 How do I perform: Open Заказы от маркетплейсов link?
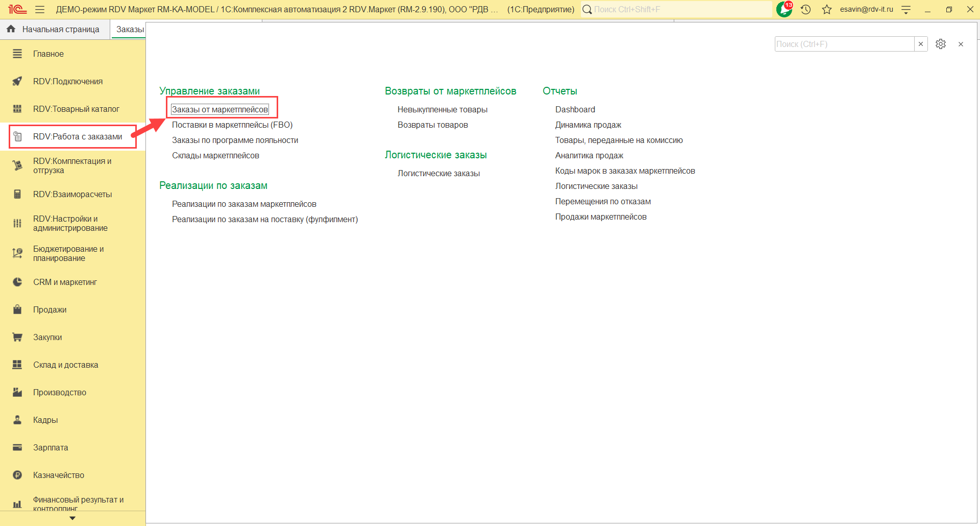(220, 110)
